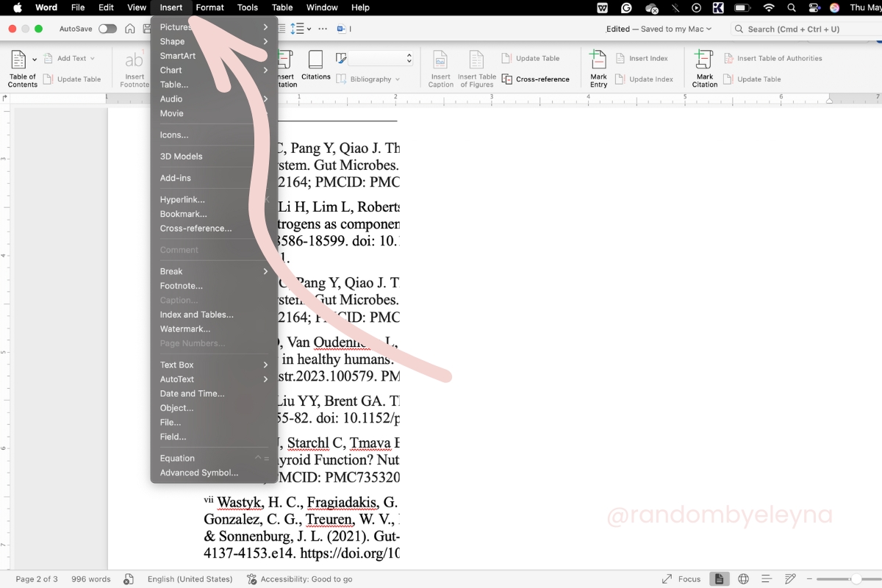Toggle AutoSave off
Screen dimensions: 882x588
pos(107,28)
